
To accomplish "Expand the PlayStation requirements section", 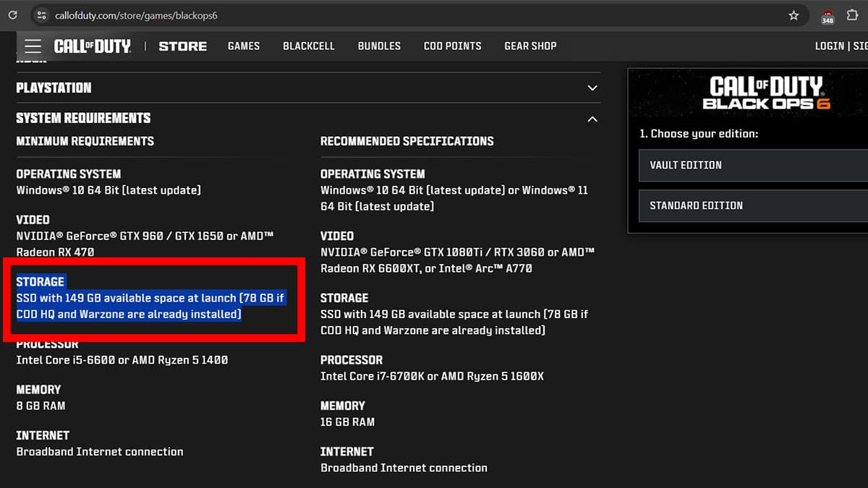I will click(x=592, y=87).
